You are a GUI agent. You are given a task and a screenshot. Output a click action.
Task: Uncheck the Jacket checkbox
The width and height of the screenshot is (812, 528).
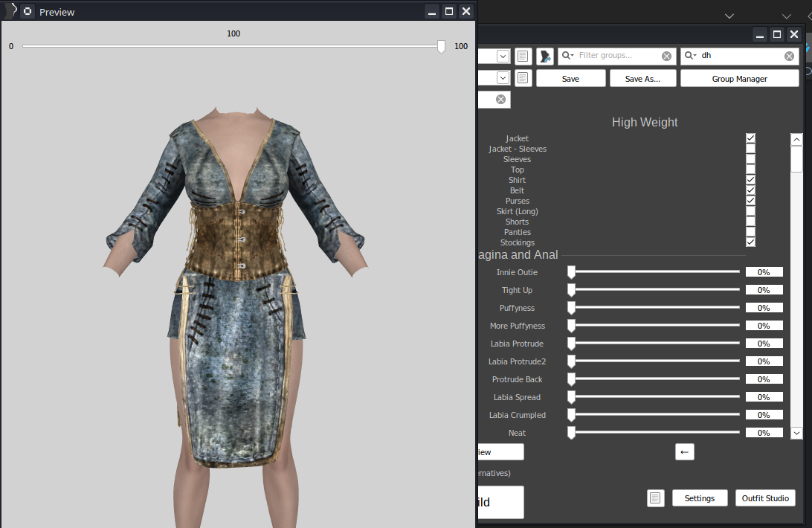[750, 138]
